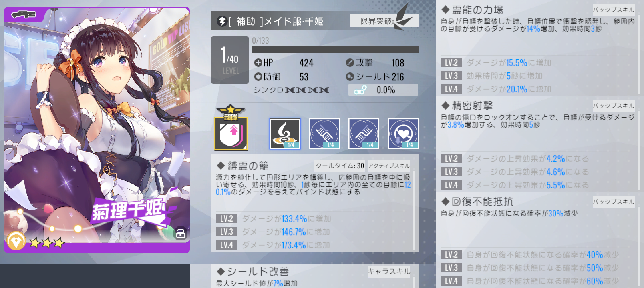Select the 縛霊の籠 active skill icon
644x288 pixels.
(285, 134)
